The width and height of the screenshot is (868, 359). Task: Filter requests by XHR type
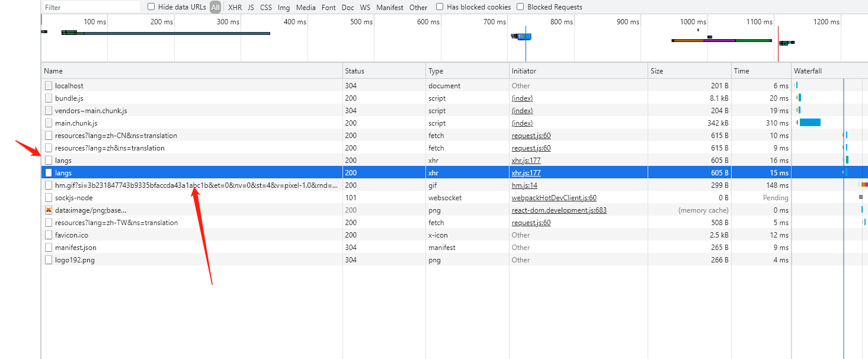[x=235, y=8]
